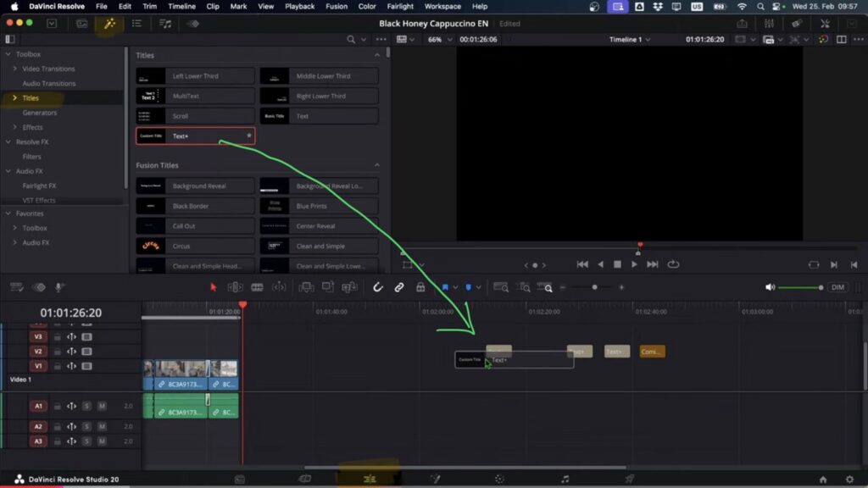Click the viewer Loop playback icon
Screen dimensions: 868x488
tap(673, 264)
